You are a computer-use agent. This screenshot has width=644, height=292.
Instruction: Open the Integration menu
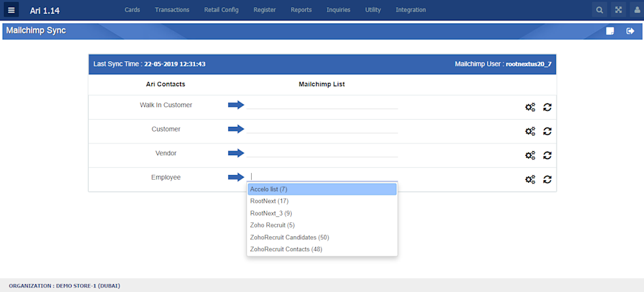click(x=411, y=10)
